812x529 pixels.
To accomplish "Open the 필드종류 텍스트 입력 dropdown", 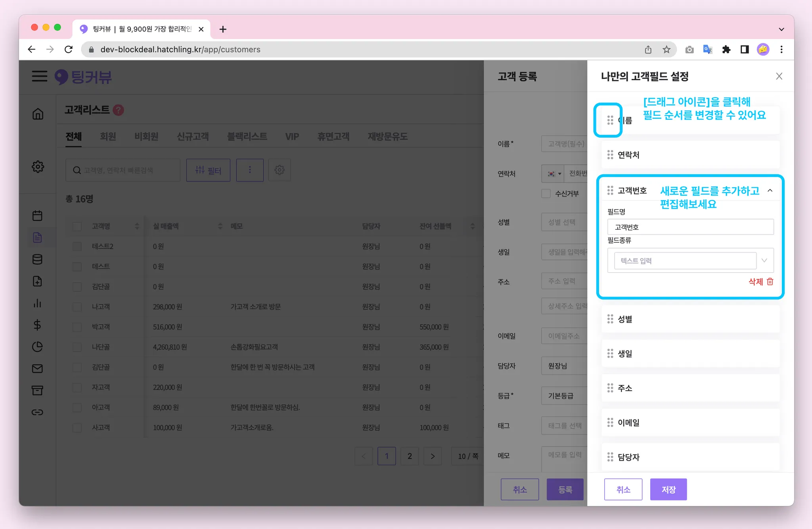I will pos(690,261).
